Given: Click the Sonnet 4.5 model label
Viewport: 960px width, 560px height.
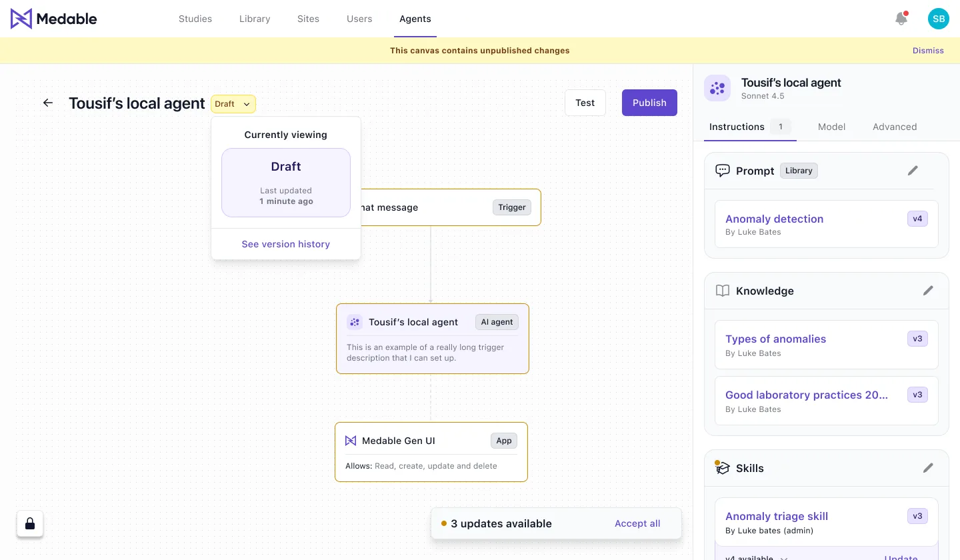Looking at the screenshot, I should (x=763, y=96).
